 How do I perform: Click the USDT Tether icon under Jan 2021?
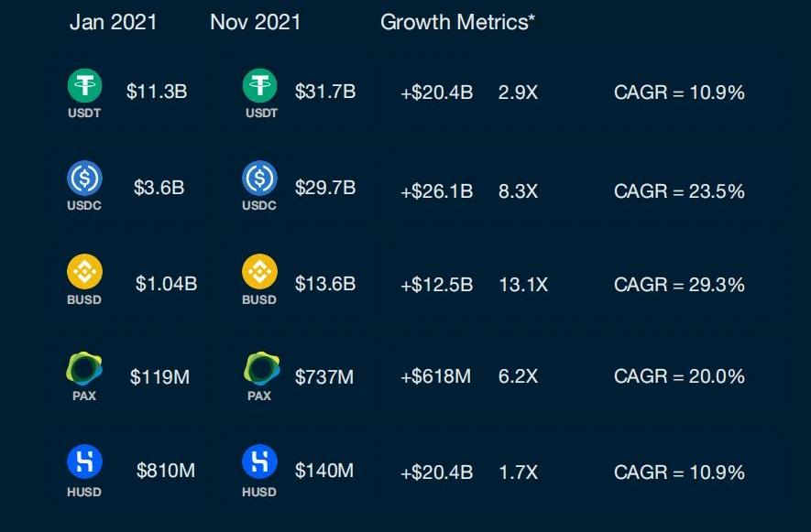click(x=84, y=87)
